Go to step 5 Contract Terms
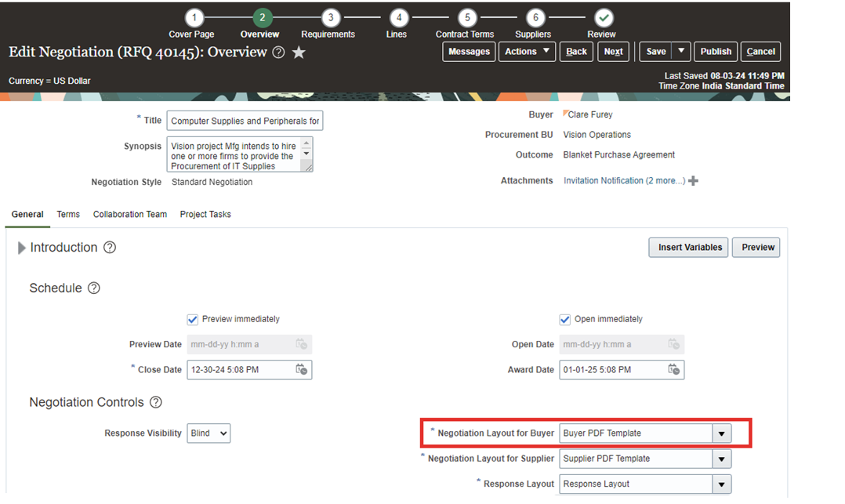This screenshot has width=845, height=504. pyautogui.click(x=467, y=18)
